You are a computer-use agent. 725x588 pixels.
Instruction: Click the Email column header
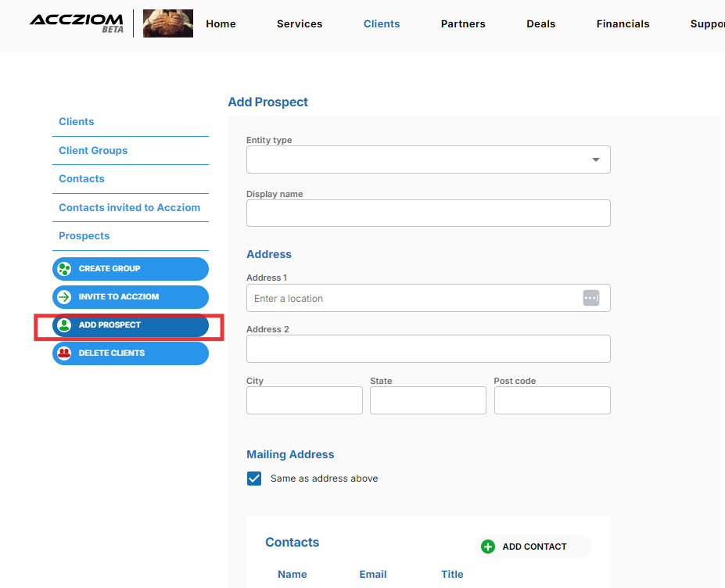click(x=373, y=574)
